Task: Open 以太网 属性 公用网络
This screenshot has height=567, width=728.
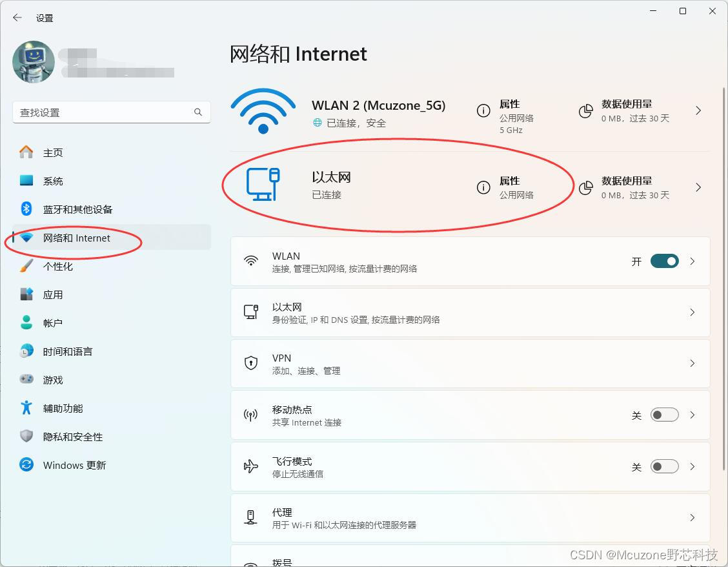Action: pyautogui.click(x=516, y=187)
